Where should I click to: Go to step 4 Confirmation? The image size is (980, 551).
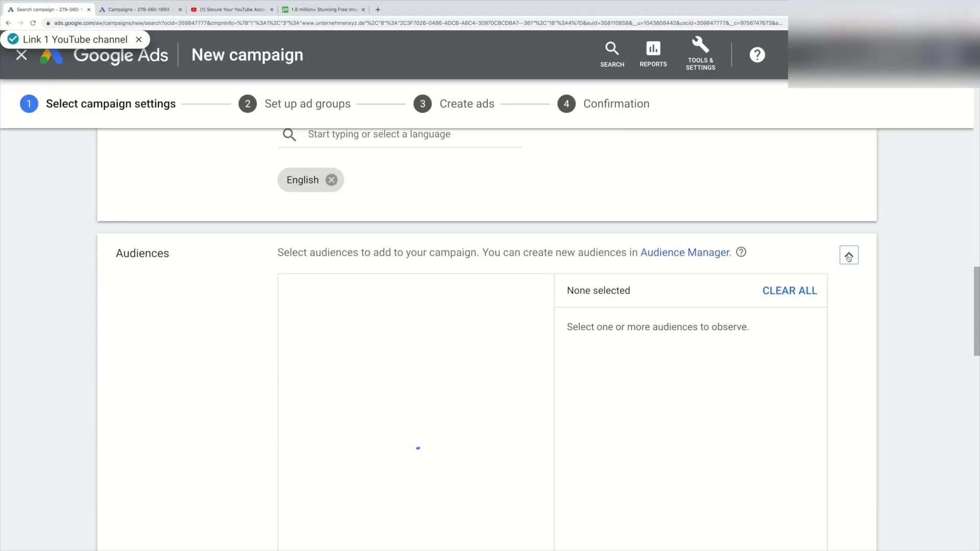603,104
